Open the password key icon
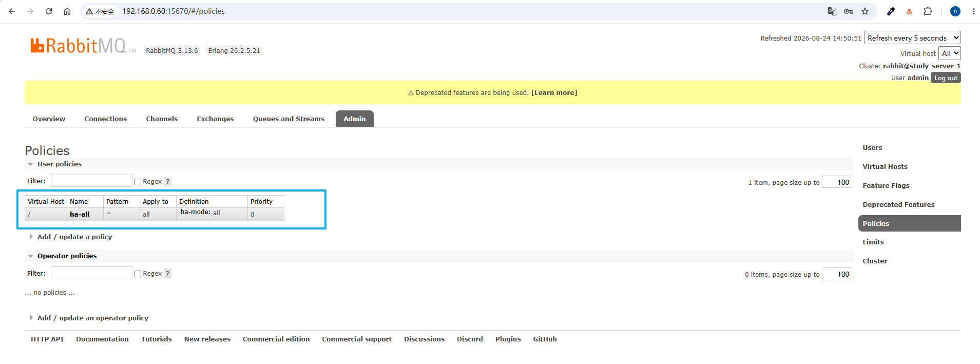The width and height of the screenshot is (980, 364). tap(849, 11)
